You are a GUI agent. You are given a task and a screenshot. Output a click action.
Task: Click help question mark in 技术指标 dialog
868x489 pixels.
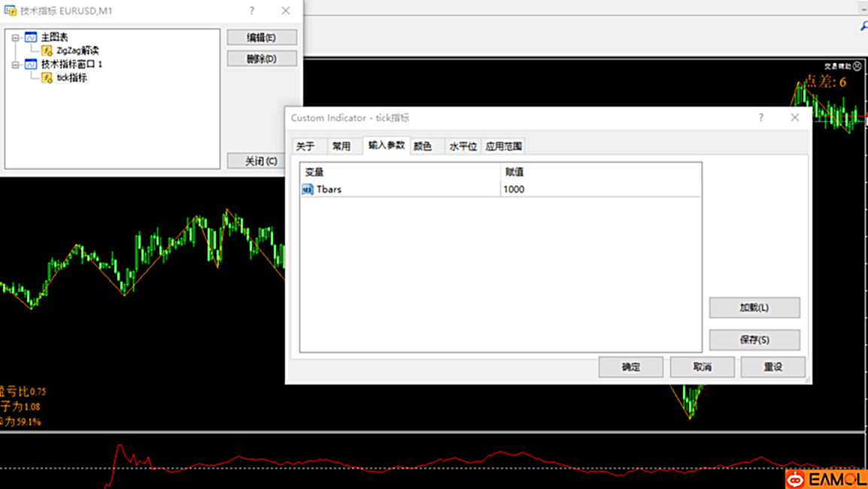[x=252, y=11]
